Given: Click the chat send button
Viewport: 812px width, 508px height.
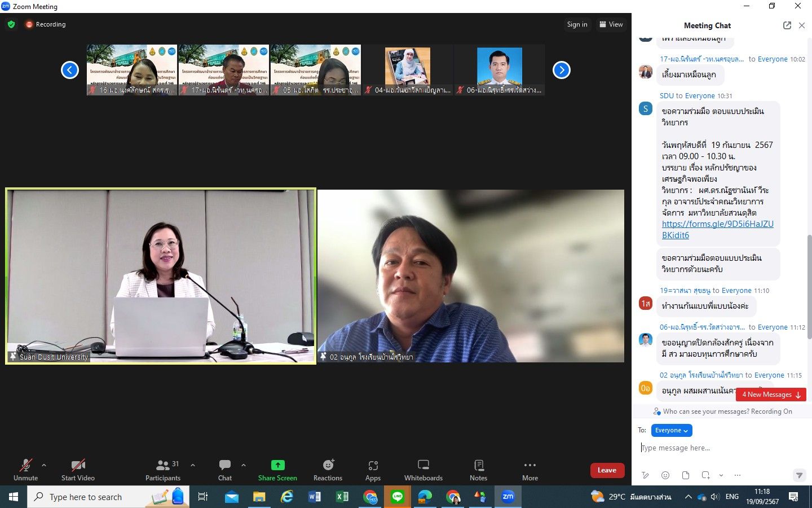Looking at the screenshot, I should [x=799, y=475].
